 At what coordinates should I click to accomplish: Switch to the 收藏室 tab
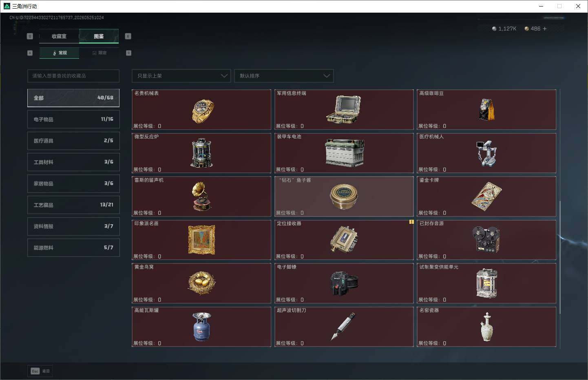[59, 36]
